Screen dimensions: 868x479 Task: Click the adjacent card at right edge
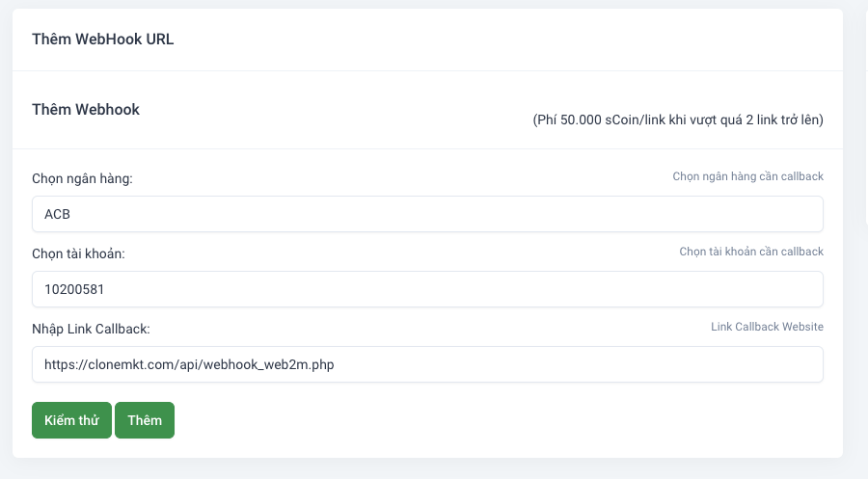(x=864, y=116)
